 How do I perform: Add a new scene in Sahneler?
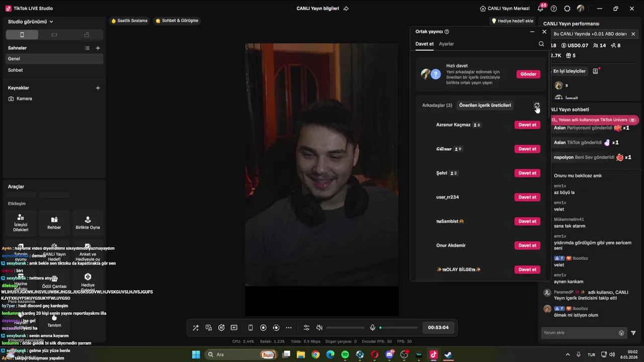click(x=98, y=48)
